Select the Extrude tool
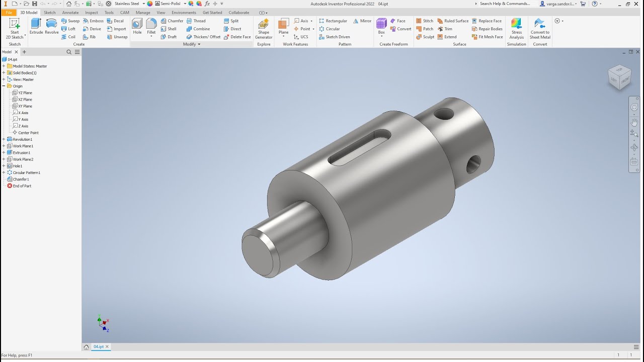Screen dimensions: 644x362 [36, 27]
